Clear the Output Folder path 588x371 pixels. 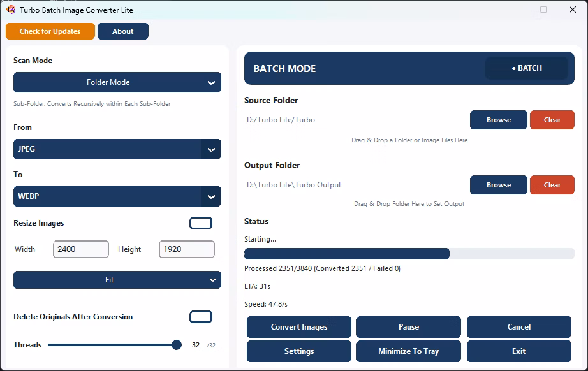[552, 185]
